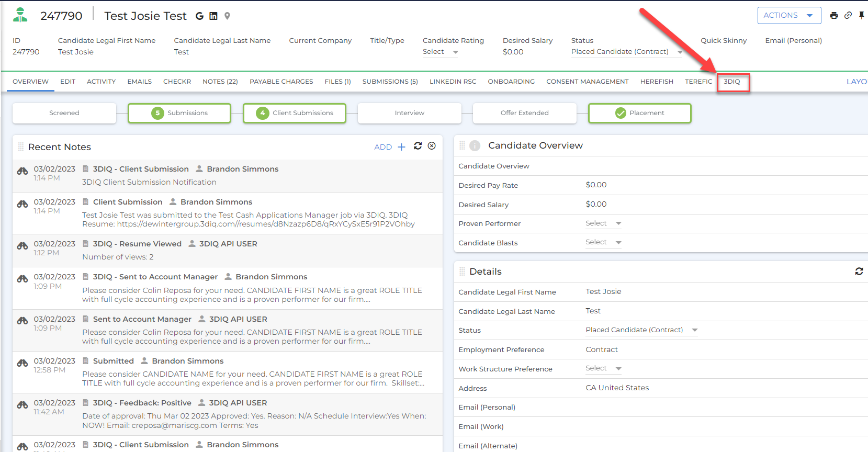The width and height of the screenshot is (868, 452).
Task: Copy record link using the chain icon
Action: (x=848, y=15)
